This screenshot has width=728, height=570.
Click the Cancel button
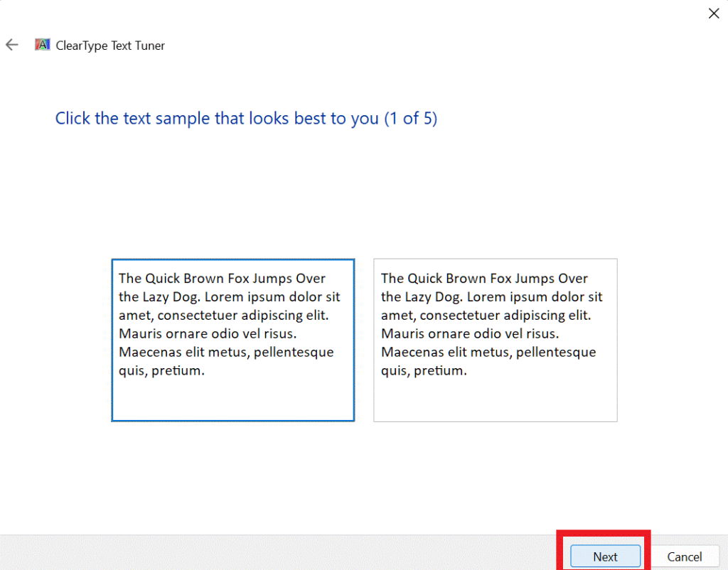tap(685, 556)
